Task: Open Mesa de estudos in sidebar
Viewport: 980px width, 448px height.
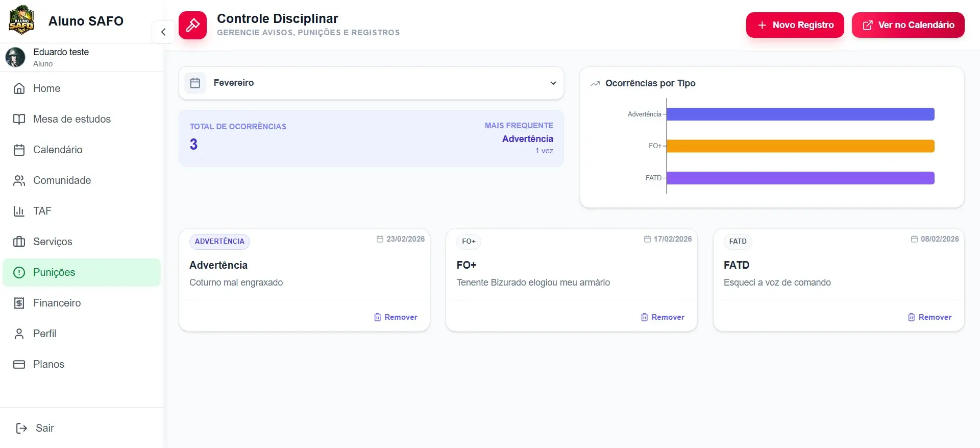Action: (x=71, y=119)
